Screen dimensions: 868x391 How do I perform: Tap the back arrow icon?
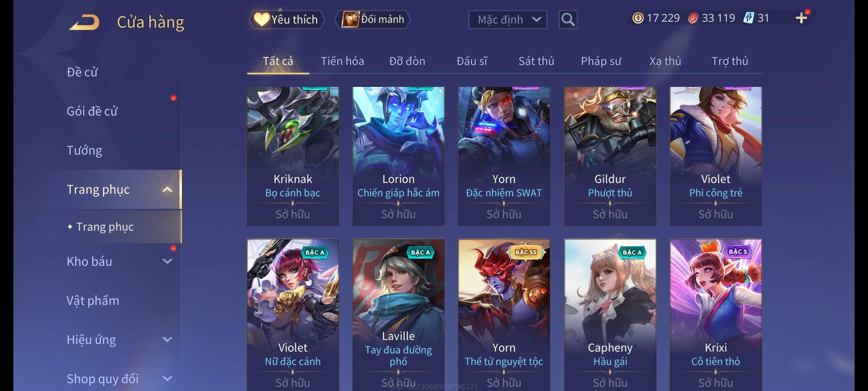(x=84, y=22)
